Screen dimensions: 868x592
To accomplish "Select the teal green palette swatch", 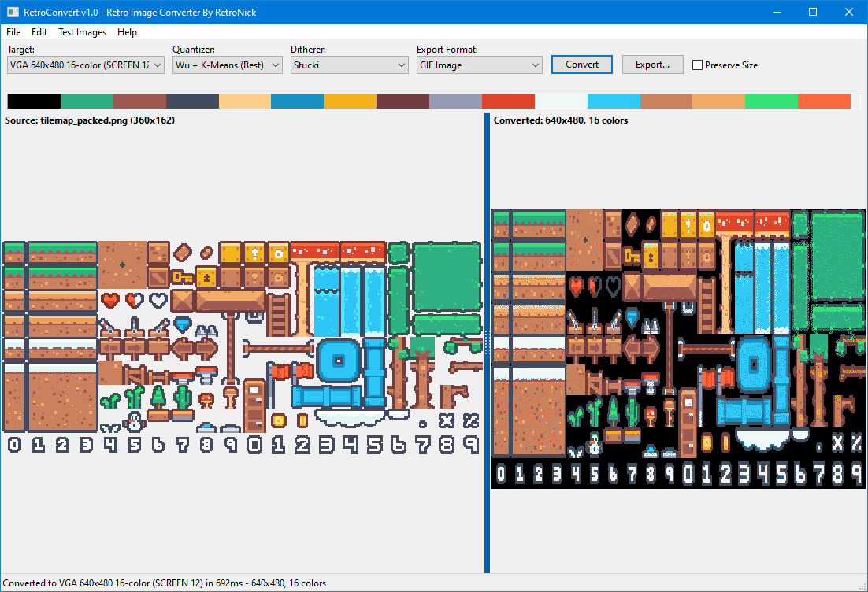I will [x=87, y=102].
